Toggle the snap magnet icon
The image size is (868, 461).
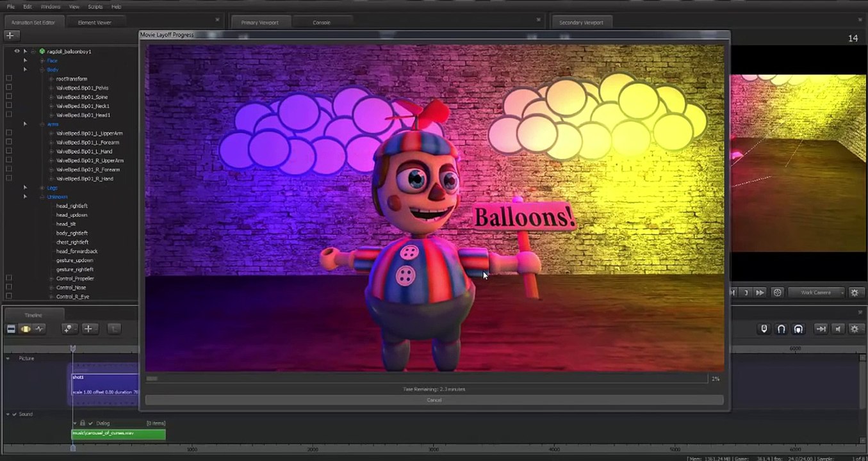point(781,328)
